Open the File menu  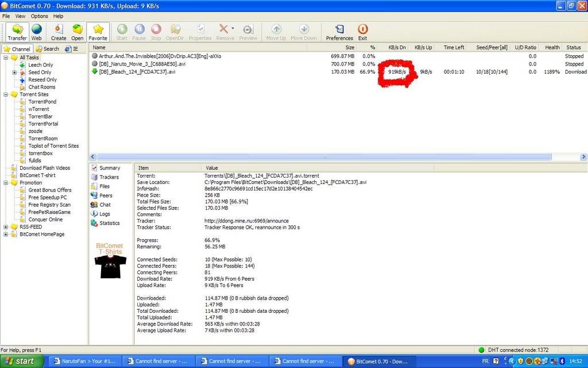(6, 16)
